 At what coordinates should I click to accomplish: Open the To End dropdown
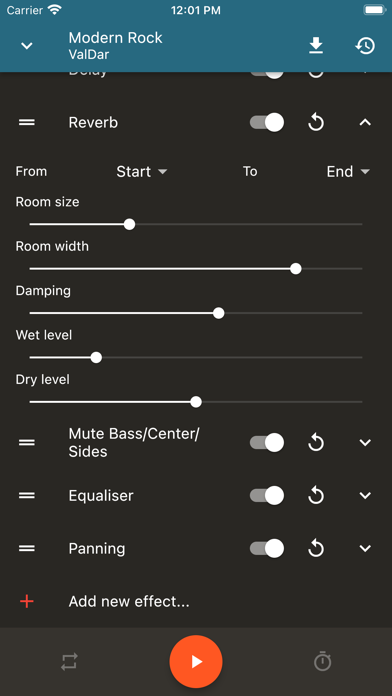[x=348, y=171]
